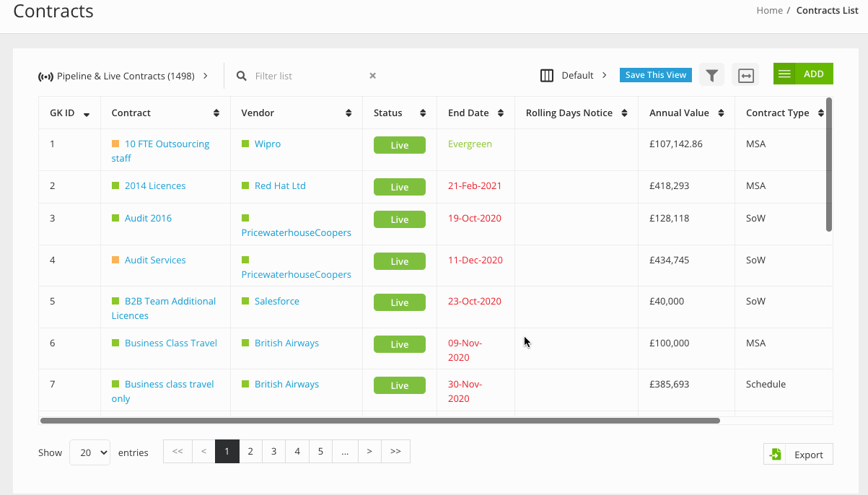Open the 2014 Licences contract
The width and height of the screenshot is (868, 495).
click(155, 185)
